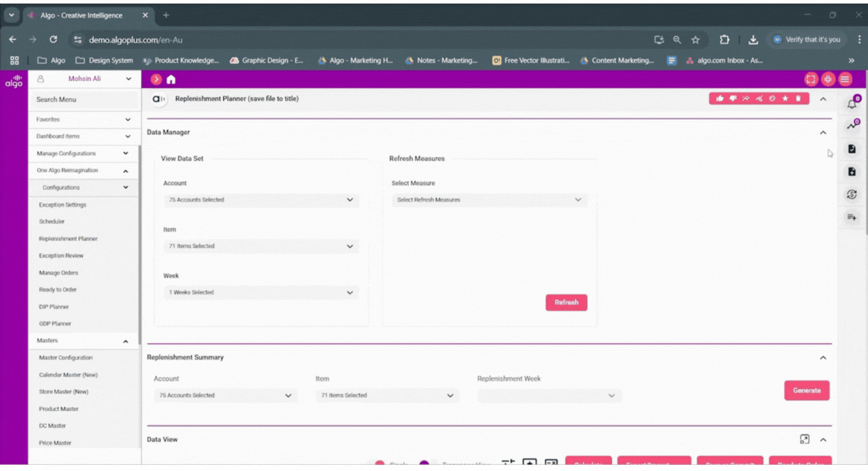Open Exception Settings menu item
This screenshot has width=868, height=471.
(63, 205)
